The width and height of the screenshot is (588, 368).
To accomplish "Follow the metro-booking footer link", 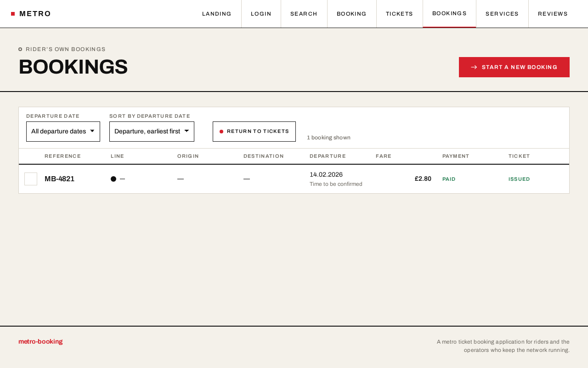I will click(40, 341).
